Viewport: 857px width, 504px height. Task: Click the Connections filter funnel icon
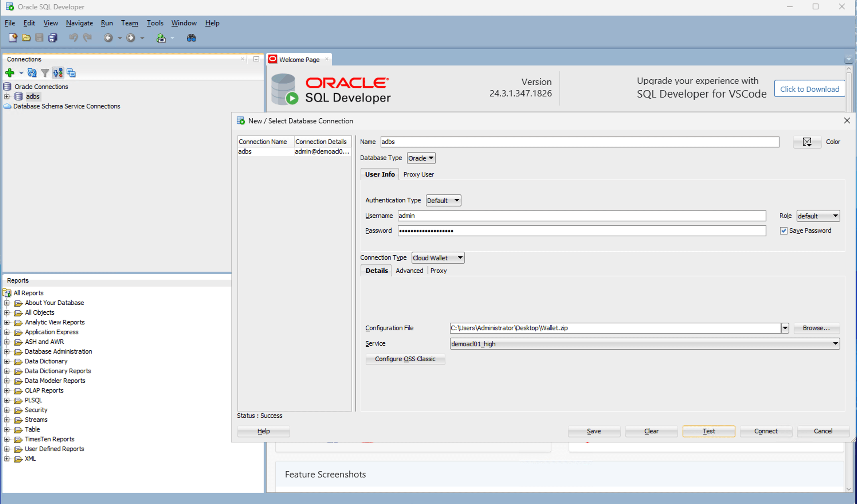click(x=45, y=73)
